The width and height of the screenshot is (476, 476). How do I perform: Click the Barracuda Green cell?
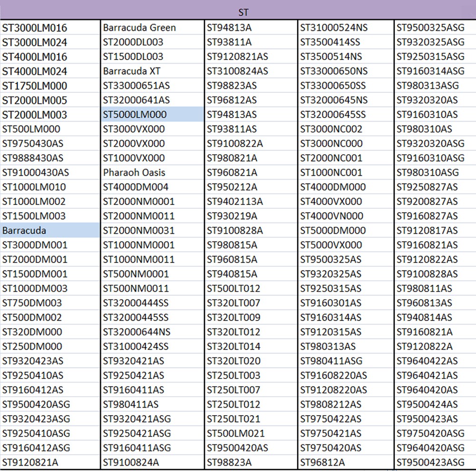[x=152, y=28]
